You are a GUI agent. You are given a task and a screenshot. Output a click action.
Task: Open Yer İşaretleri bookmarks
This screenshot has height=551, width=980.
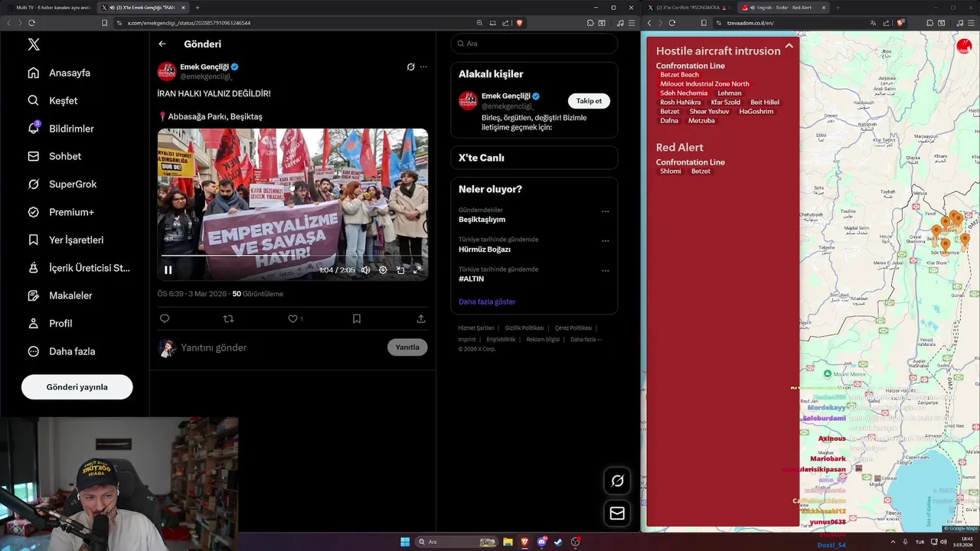pos(66,240)
